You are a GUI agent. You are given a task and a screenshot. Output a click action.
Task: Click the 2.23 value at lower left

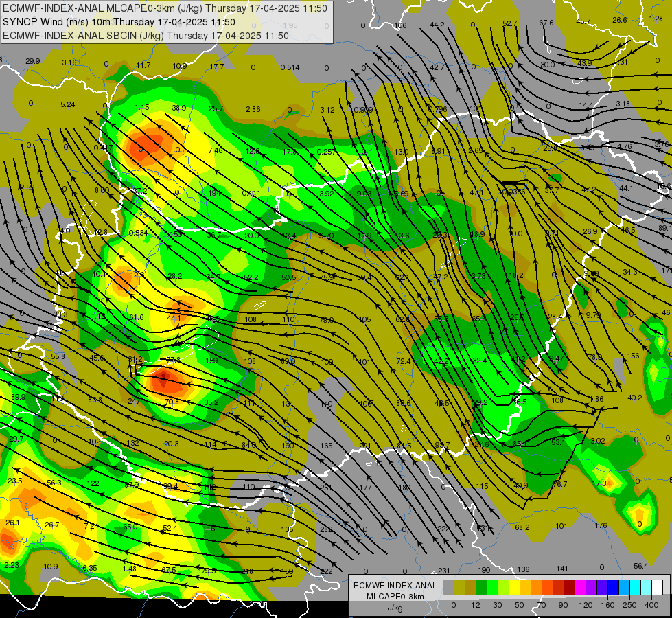tap(12, 565)
